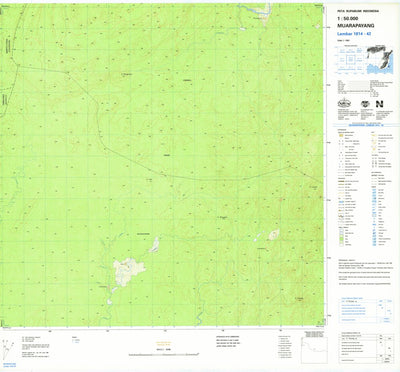Click the blue banner line below the logos
Viewport: 400px width, 372px height.
pyautogui.click(x=366, y=125)
